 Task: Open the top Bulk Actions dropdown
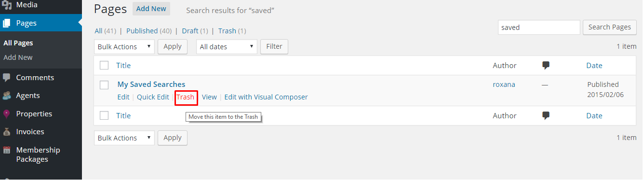[x=124, y=47]
